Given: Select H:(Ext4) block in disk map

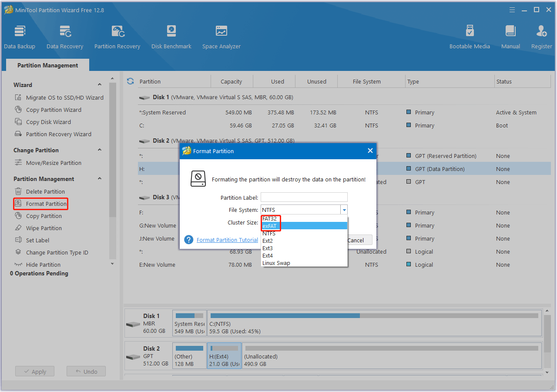Looking at the screenshot, I should pos(224,356).
